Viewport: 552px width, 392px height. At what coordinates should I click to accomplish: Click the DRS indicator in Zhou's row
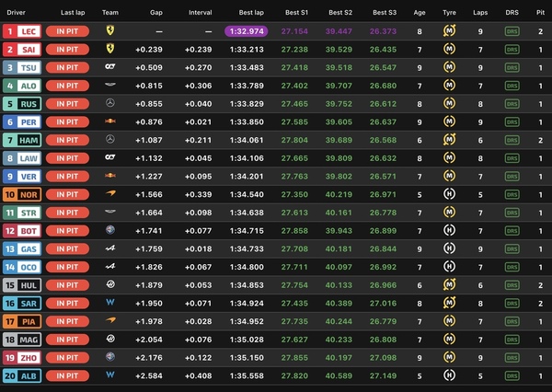coord(512,357)
